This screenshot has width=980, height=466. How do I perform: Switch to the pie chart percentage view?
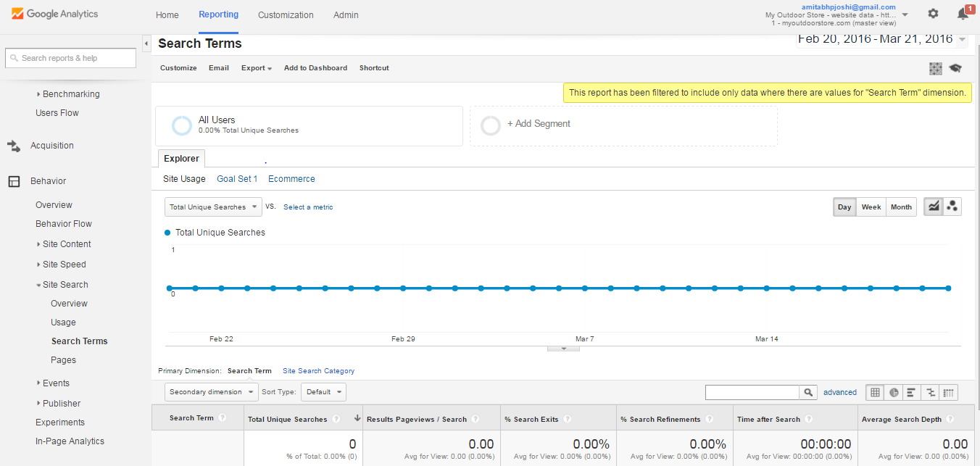[893, 392]
